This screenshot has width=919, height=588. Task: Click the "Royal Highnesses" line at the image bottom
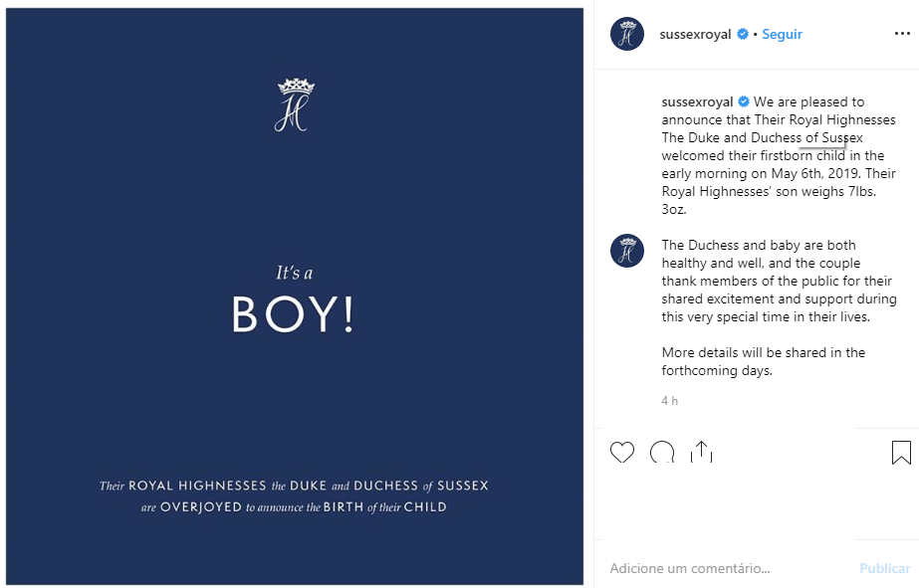pos(294,487)
